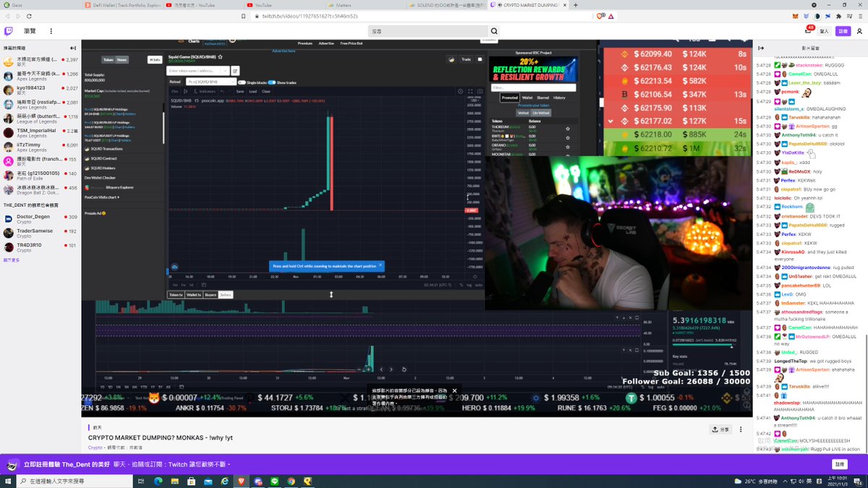Dismiss the audio-muted notice with its X

coord(455,390)
